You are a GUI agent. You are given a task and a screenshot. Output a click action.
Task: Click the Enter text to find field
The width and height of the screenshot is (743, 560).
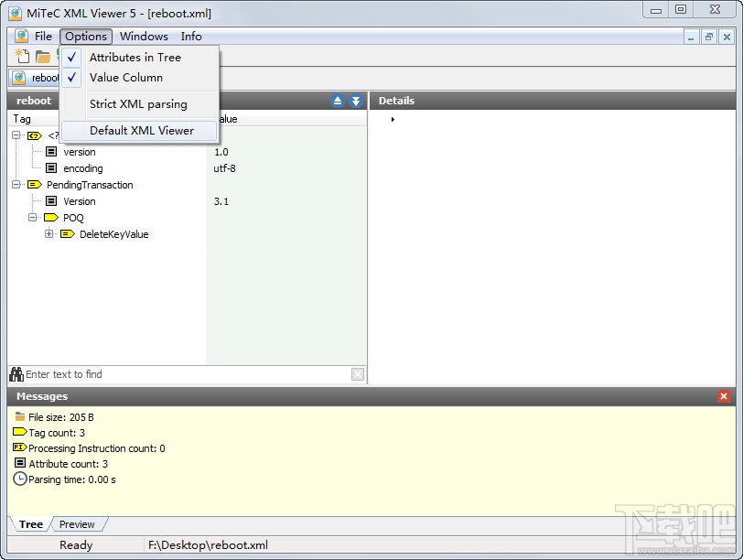coord(137,373)
